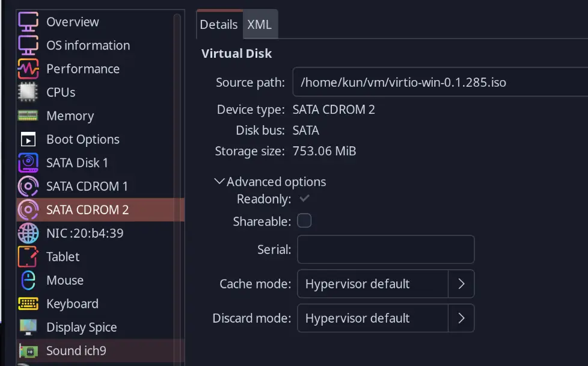Viewport: 588px width, 366px height.
Task: Click the Performance graph icon
Action: 28,69
